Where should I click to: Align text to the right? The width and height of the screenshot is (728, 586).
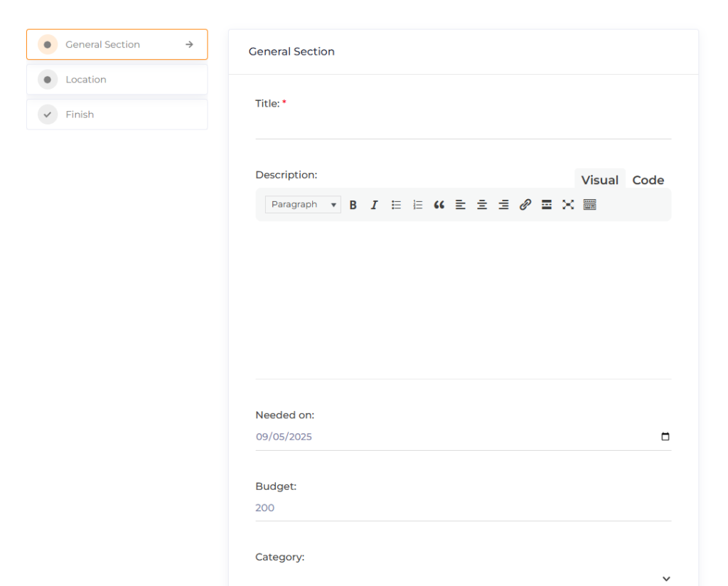point(503,205)
